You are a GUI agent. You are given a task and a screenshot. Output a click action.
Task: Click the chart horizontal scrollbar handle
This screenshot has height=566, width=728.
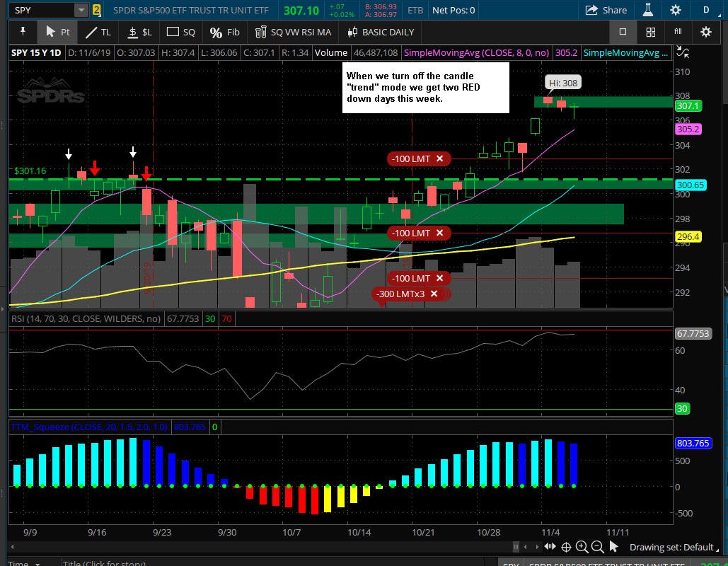pyautogui.click(x=516, y=547)
